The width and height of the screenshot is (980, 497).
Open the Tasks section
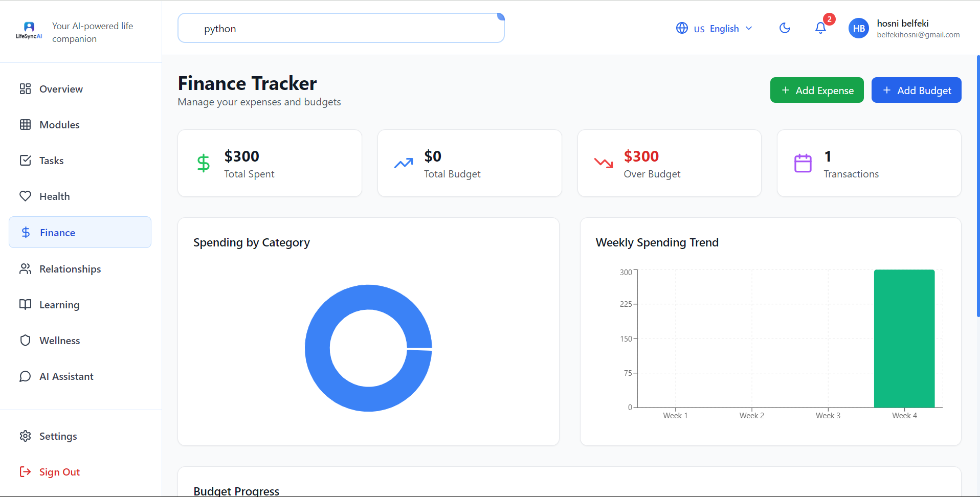tap(80, 161)
